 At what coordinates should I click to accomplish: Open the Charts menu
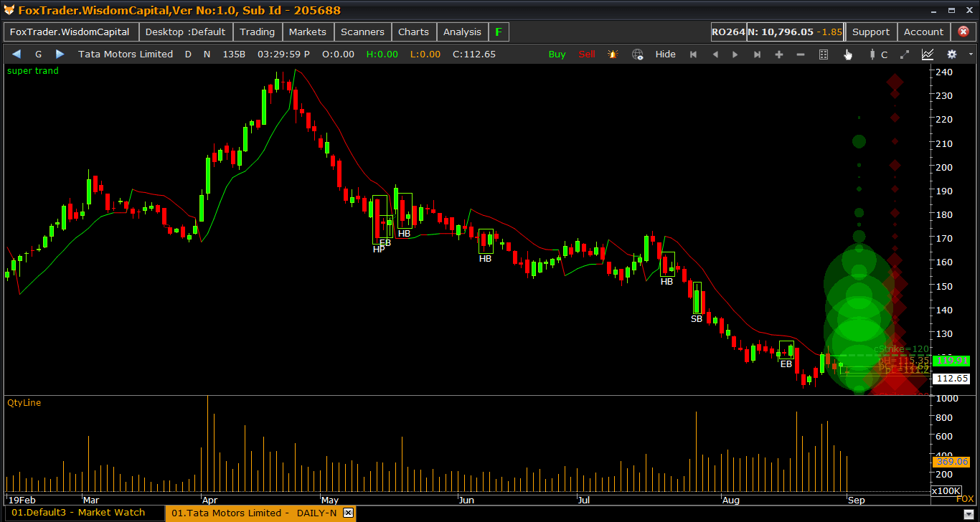pos(413,32)
